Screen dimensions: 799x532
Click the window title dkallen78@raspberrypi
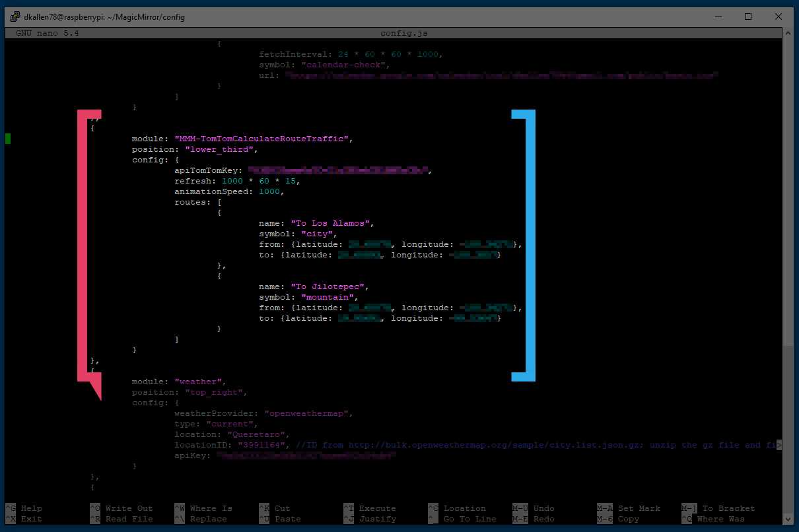tap(104, 17)
